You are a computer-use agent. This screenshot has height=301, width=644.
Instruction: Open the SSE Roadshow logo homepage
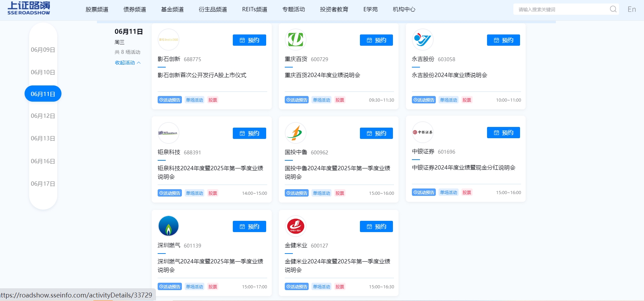click(x=29, y=8)
